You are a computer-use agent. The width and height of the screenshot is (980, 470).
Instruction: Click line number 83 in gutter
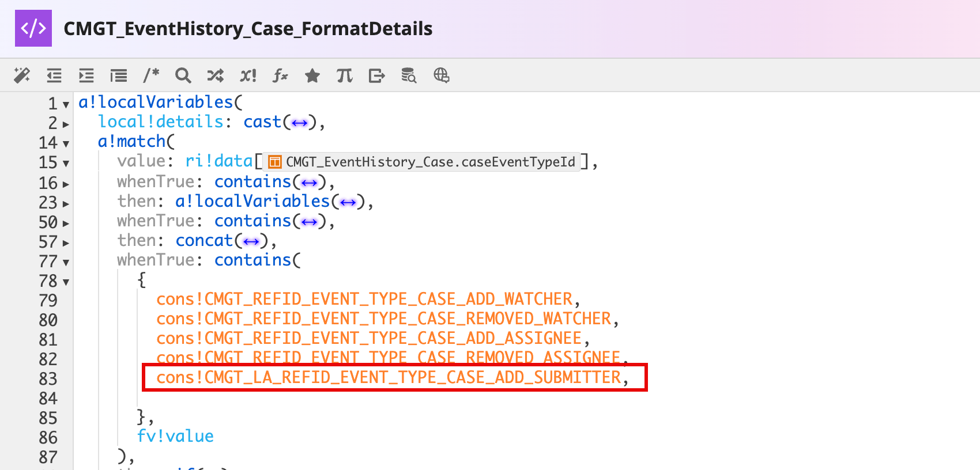pyautogui.click(x=48, y=378)
